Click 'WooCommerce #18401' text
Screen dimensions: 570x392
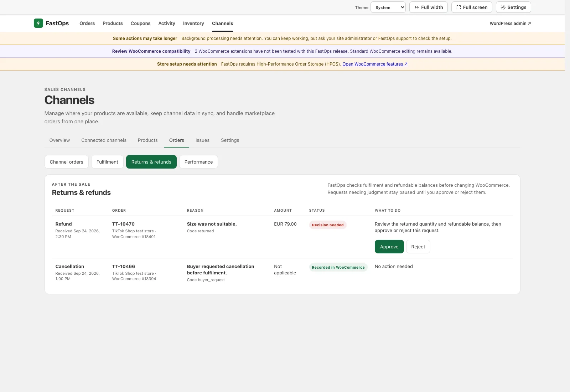point(134,237)
